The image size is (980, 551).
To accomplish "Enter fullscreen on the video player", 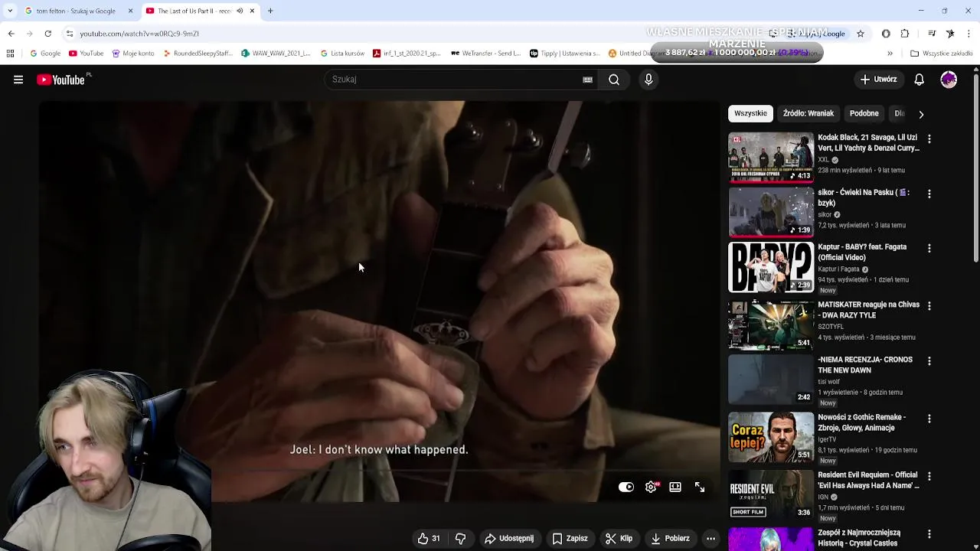I will tap(700, 487).
